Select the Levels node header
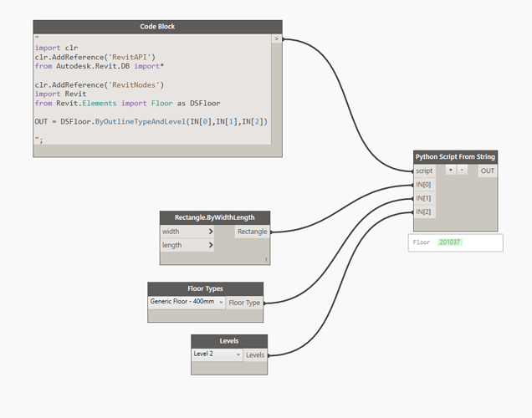 pyautogui.click(x=229, y=341)
